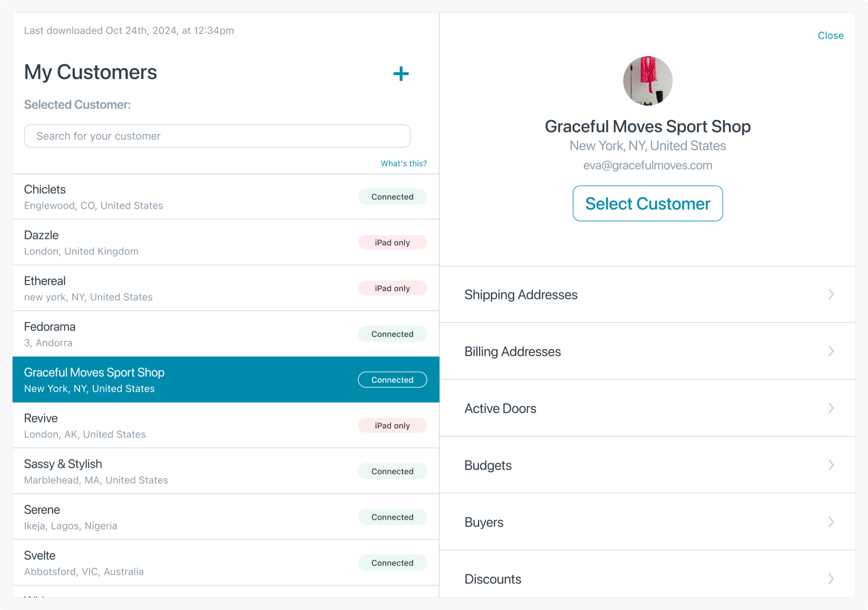Open the Discounts row arrow
The height and width of the screenshot is (610, 868).
(x=831, y=579)
